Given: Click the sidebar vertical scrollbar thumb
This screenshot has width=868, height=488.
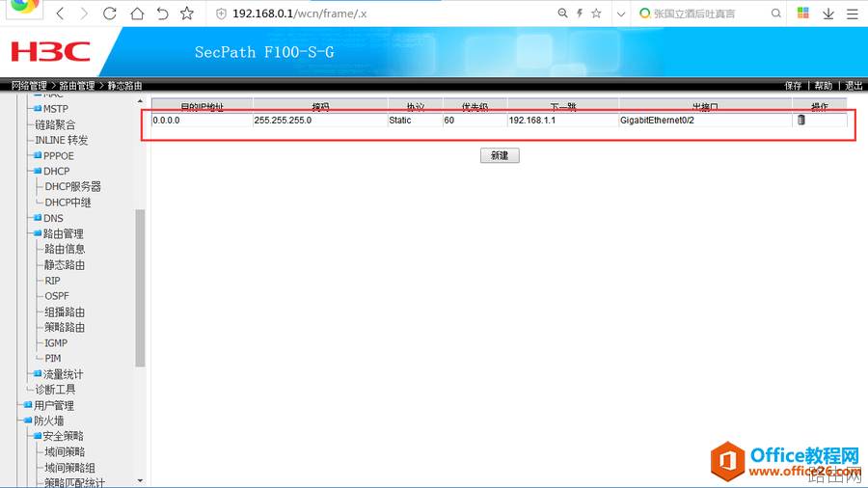Looking at the screenshot, I should coord(140,287).
